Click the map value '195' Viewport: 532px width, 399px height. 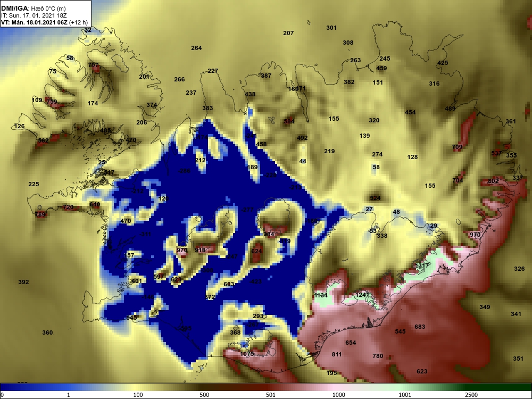(332, 373)
